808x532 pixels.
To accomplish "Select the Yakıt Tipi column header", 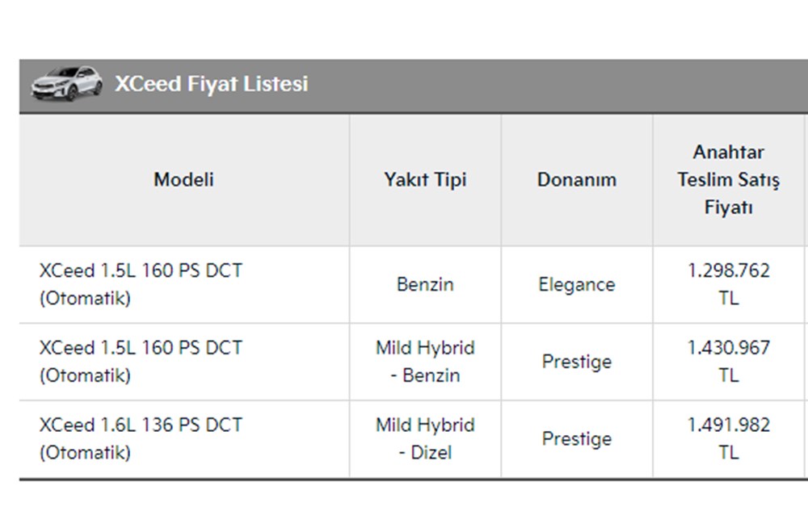I will click(x=425, y=179).
